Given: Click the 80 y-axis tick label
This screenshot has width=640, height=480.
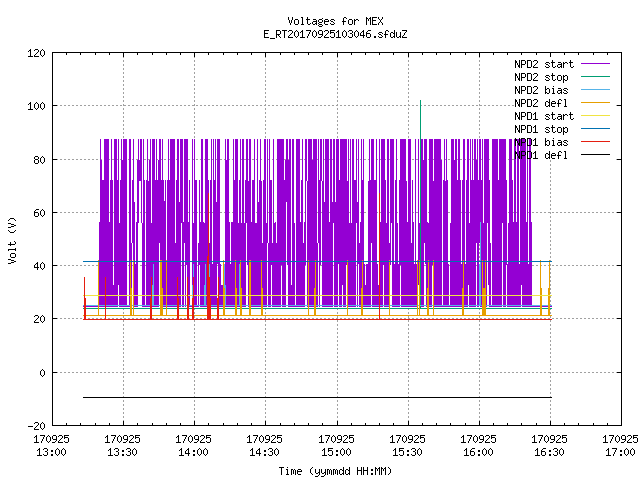Looking at the screenshot, I should (39, 160).
